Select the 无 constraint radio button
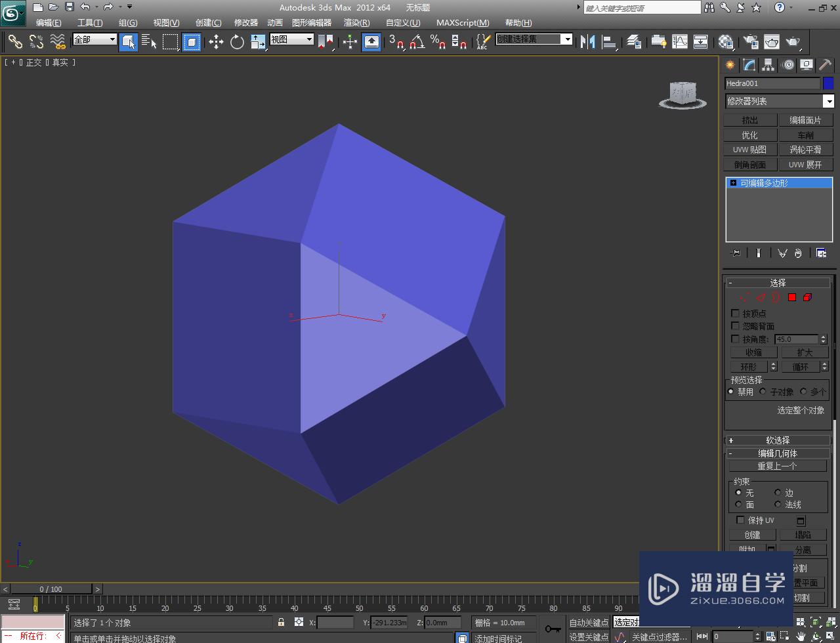 coord(738,492)
